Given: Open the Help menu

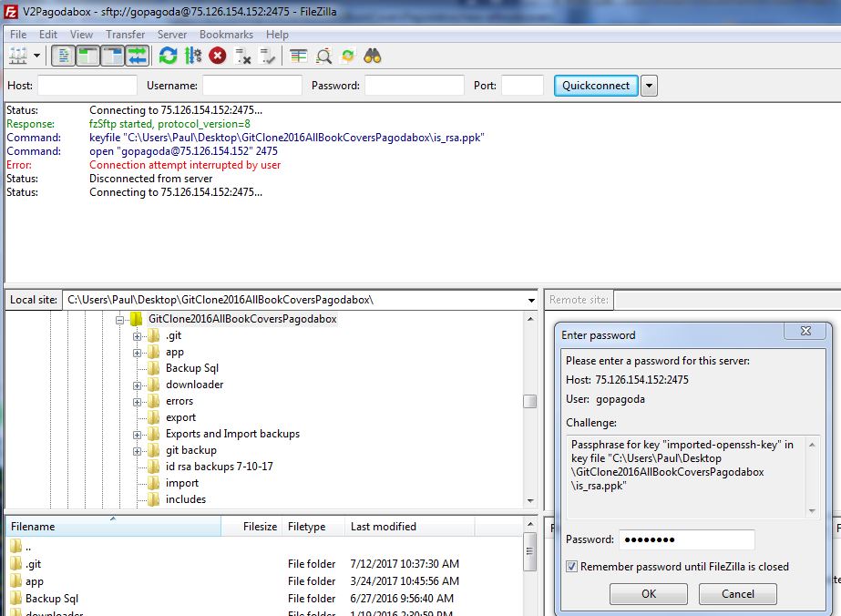Looking at the screenshot, I should pyautogui.click(x=277, y=35).
